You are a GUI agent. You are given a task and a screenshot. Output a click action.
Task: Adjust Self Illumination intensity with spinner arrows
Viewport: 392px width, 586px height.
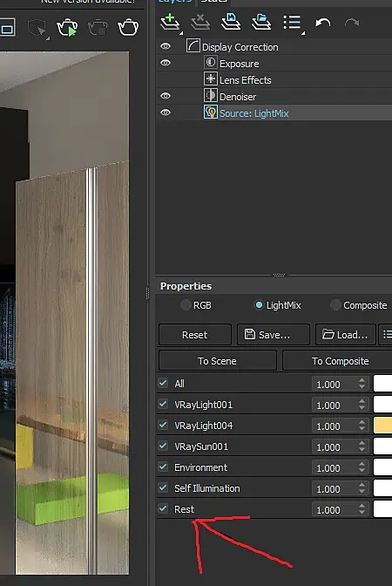(x=362, y=488)
